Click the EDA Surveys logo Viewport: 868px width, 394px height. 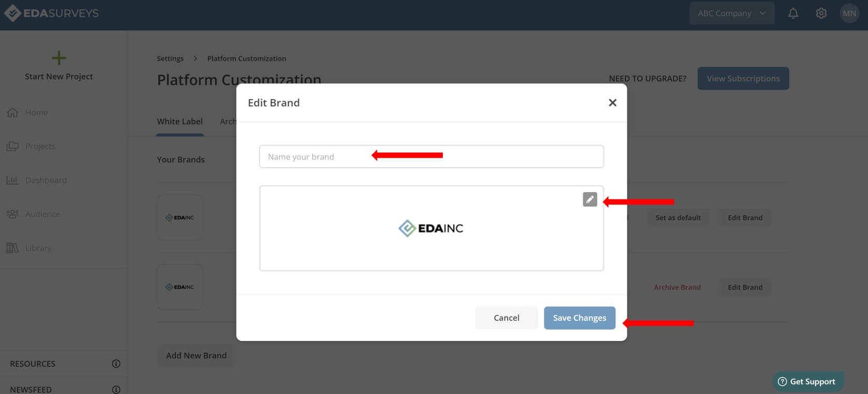(x=51, y=13)
